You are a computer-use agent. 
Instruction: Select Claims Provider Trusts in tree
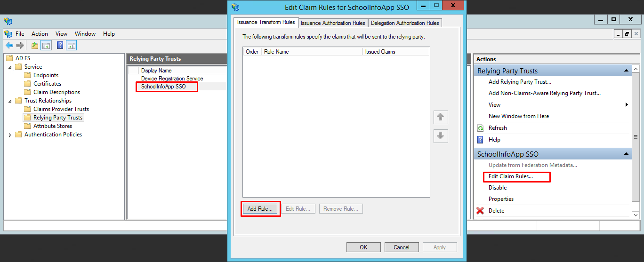point(61,109)
